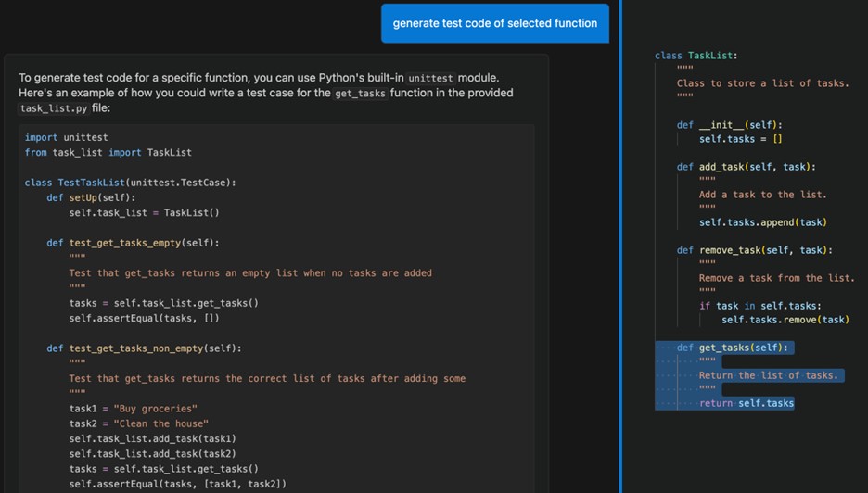The width and height of the screenshot is (868, 493).
Task: Click the '__init__' method definition in the editor
Action: click(x=729, y=125)
